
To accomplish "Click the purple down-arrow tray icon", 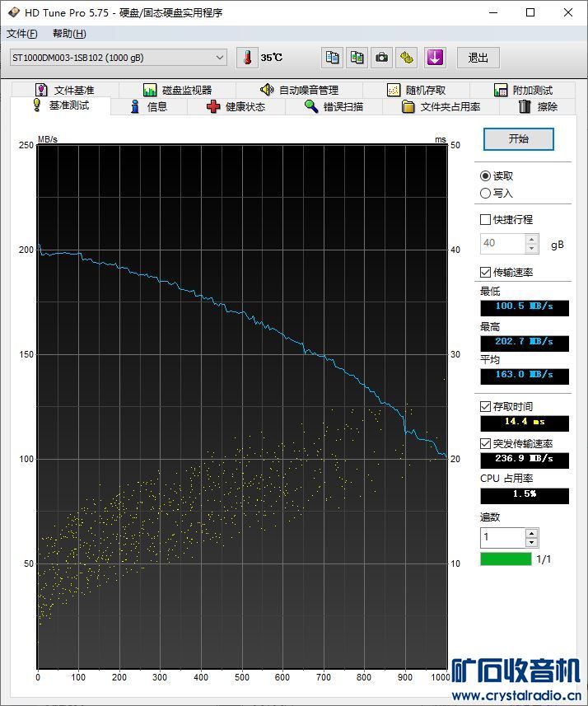I will (435, 58).
